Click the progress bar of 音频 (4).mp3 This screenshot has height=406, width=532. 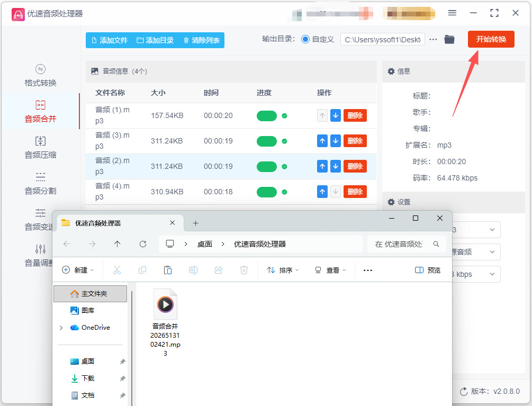pos(267,192)
